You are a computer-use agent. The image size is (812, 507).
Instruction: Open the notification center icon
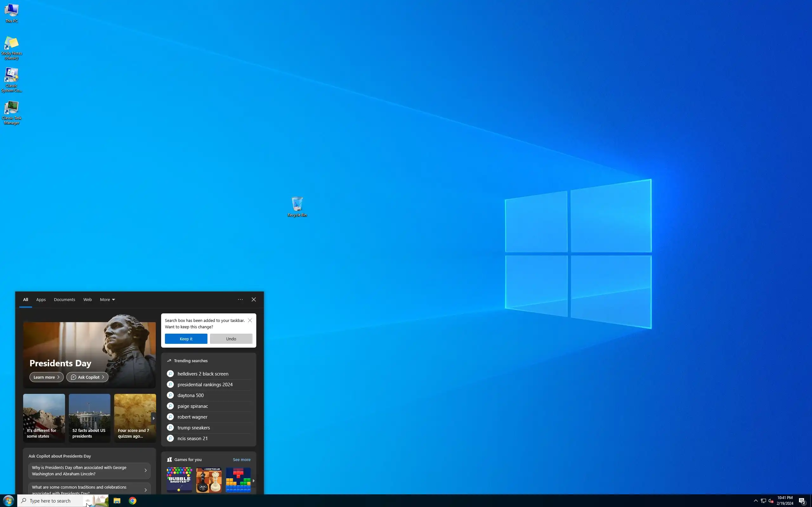pyautogui.click(x=802, y=501)
